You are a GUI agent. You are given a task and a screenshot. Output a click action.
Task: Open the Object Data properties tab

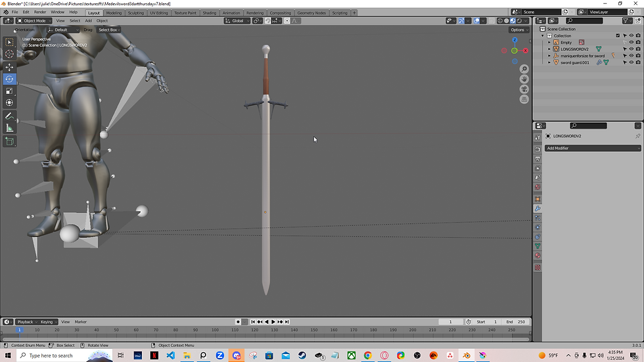point(538,246)
